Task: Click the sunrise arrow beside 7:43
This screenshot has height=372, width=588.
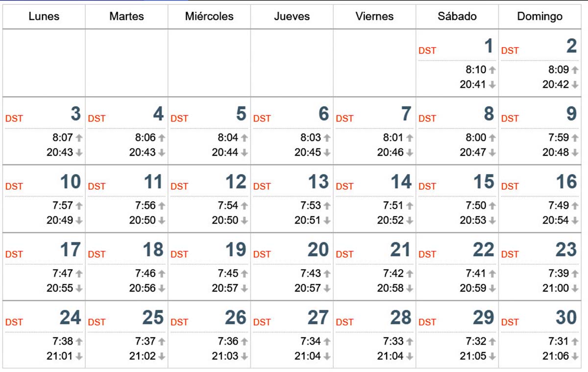Action: point(327,274)
